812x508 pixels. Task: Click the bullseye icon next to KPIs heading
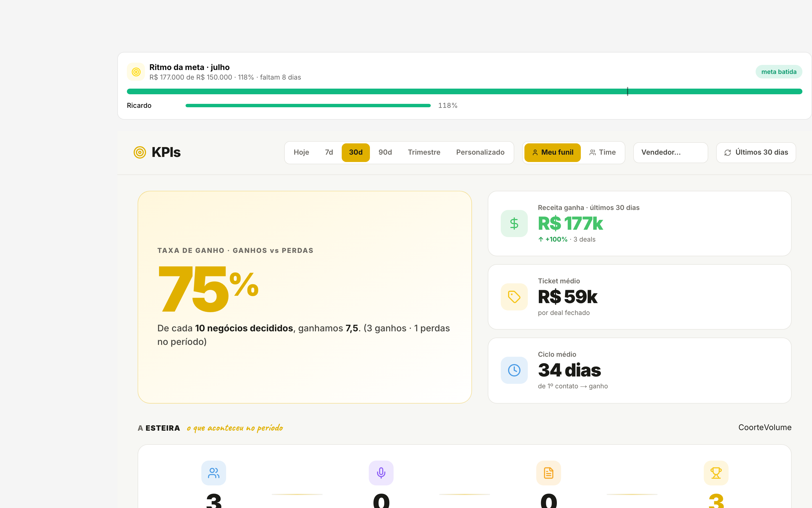tap(140, 152)
